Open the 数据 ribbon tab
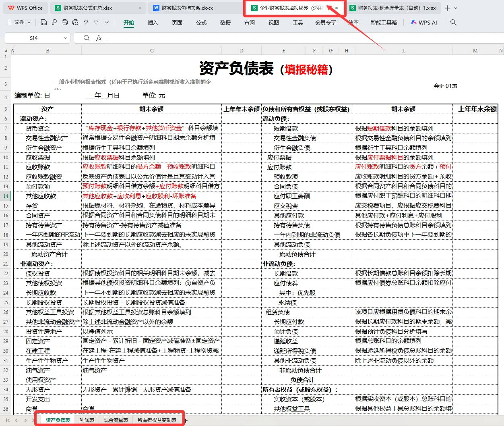Image resolution: width=504 pixels, height=426 pixels. point(225,23)
